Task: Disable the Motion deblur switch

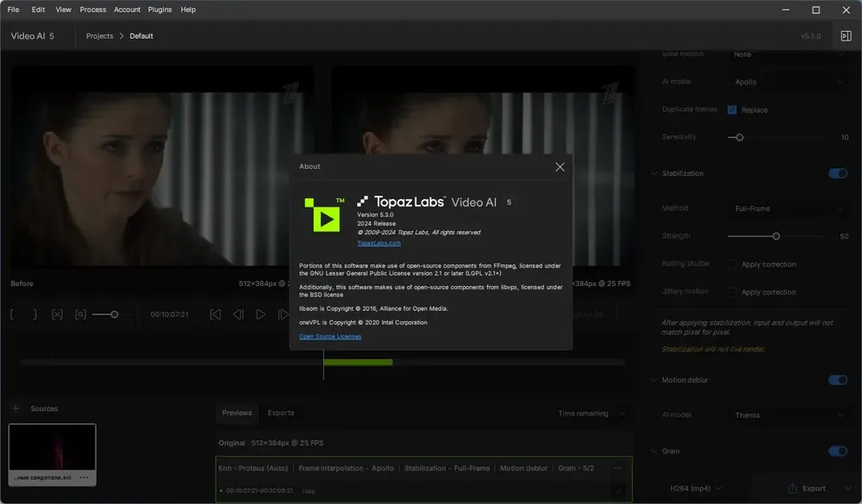Action: point(838,380)
